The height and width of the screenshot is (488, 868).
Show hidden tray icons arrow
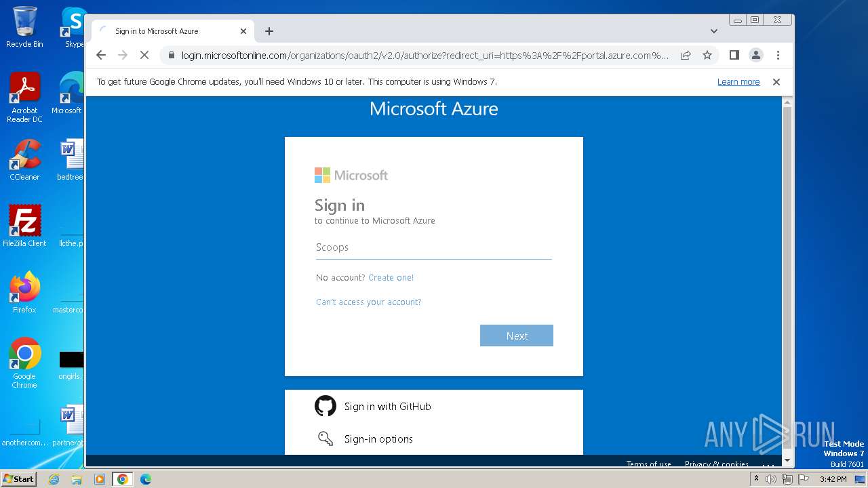click(x=756, y=479)
